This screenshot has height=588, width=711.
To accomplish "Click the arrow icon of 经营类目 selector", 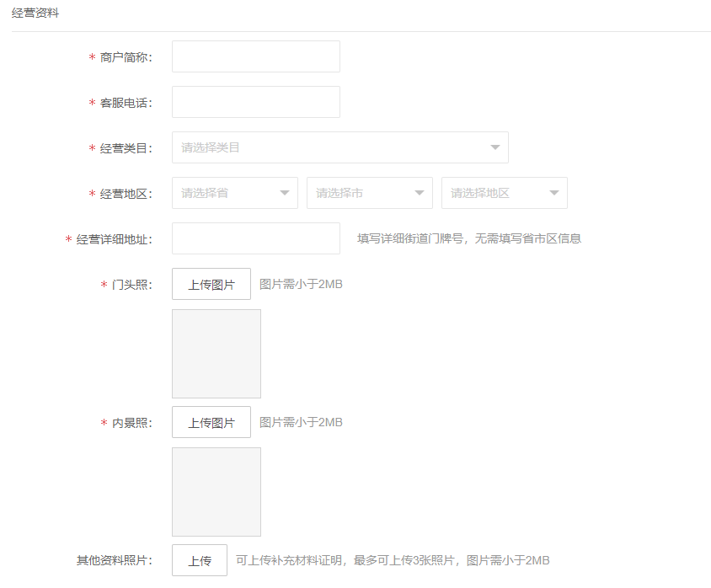I will pyautogui.click(x=494, y=148).
